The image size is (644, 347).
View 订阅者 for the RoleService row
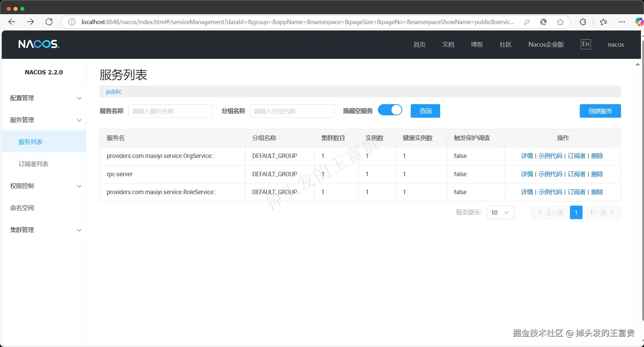pyautogui.click(x=576, y=192)
